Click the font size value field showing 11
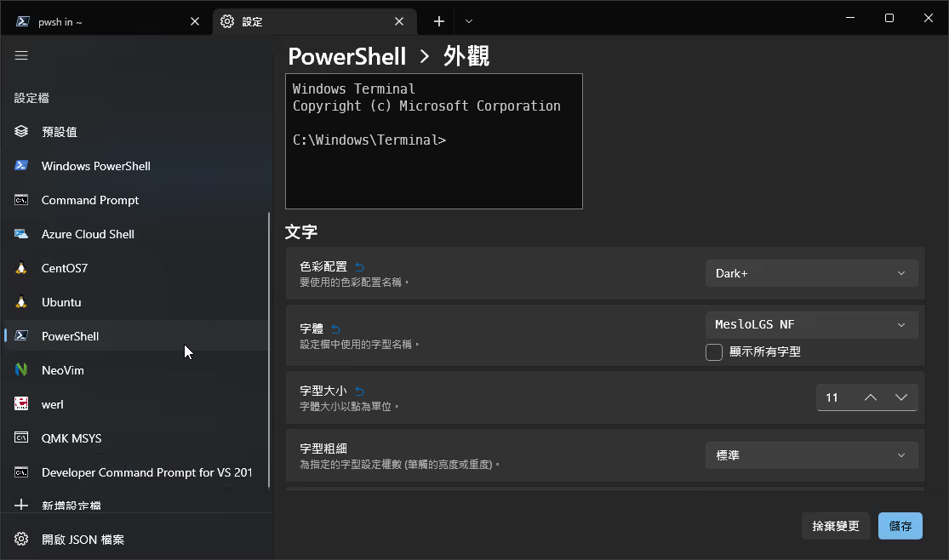Viewport: 949px width, 560px height. (x=834, y=397)
